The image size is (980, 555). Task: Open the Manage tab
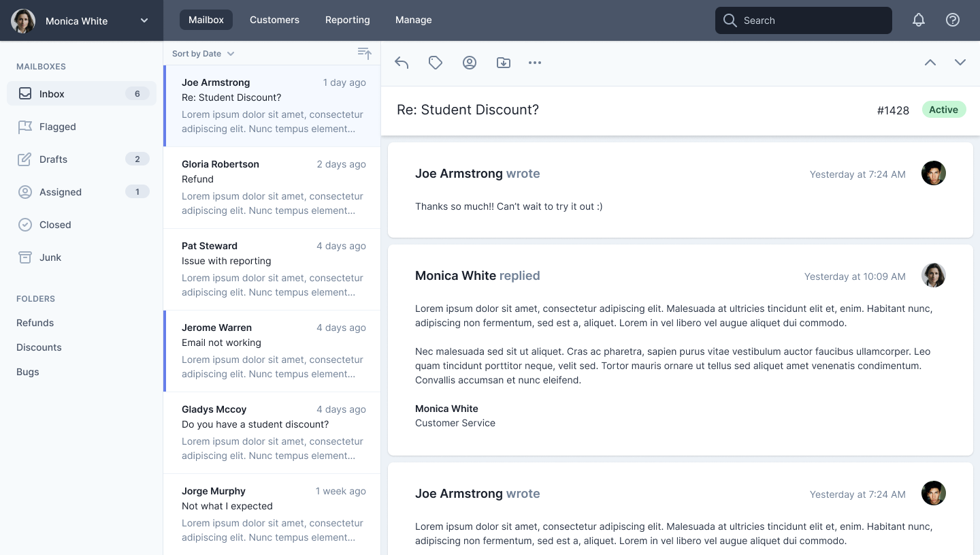[x=413, y=20]
